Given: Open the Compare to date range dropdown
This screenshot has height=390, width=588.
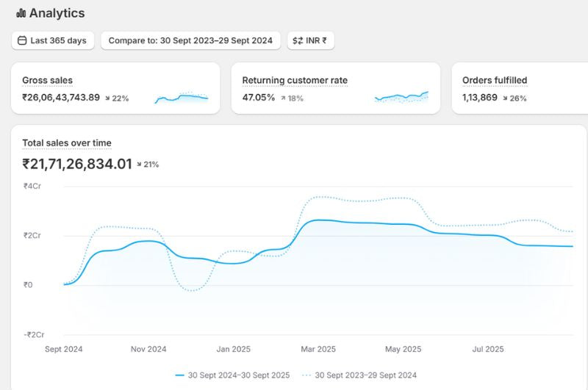Looking at the screenshot, I should (190, 40).
